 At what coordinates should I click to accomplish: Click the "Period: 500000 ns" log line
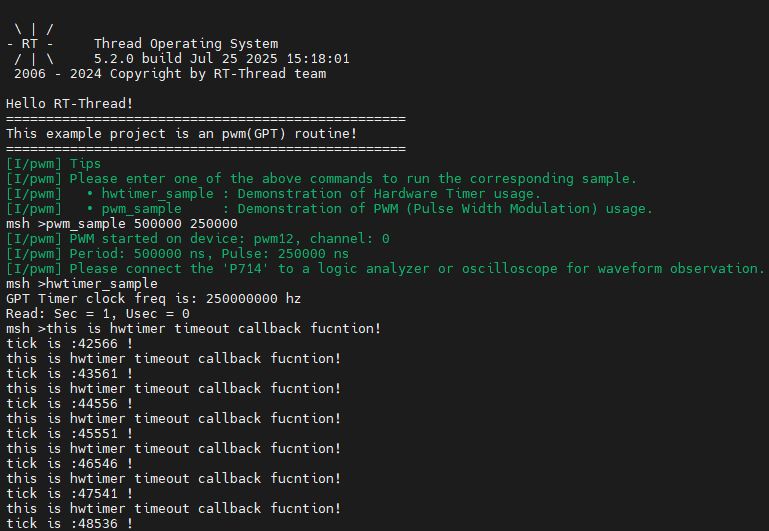click(178, 253)
